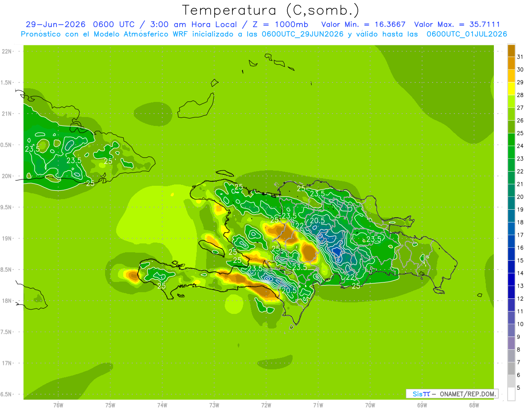Click the '20N' latitude axis label
Image resolution: width=532 pixels, height=411 pixels.
tap(7, 176)
